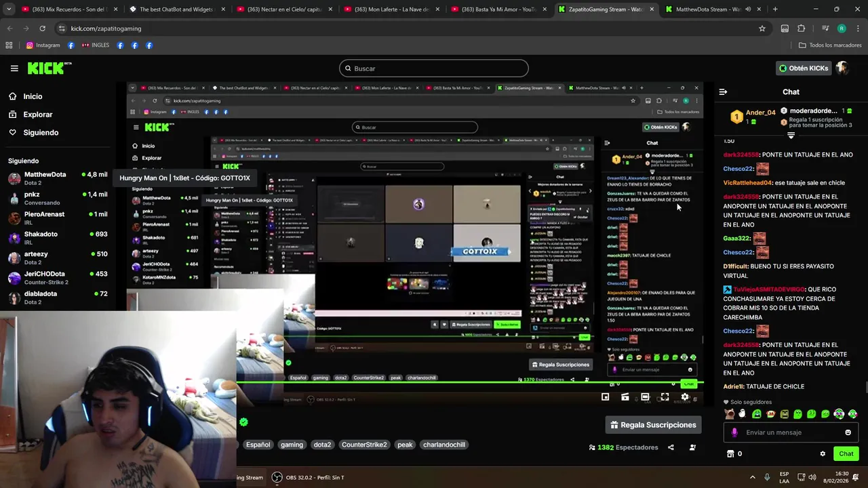
Task: Insert the white duck emote from emote bar
Action: (x=743, y=414)
